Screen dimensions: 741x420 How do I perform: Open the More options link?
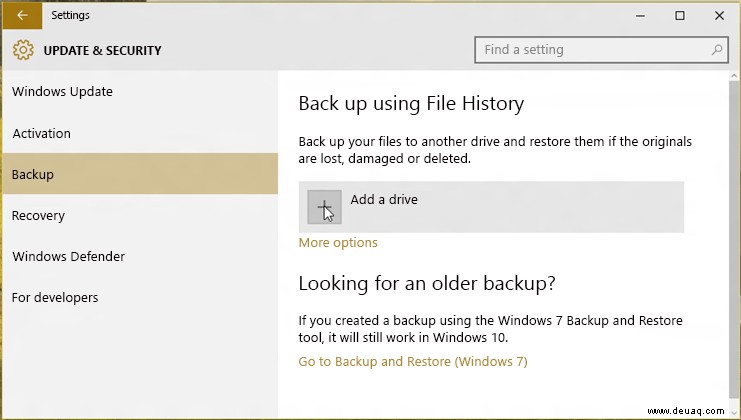tap(338, 243)
